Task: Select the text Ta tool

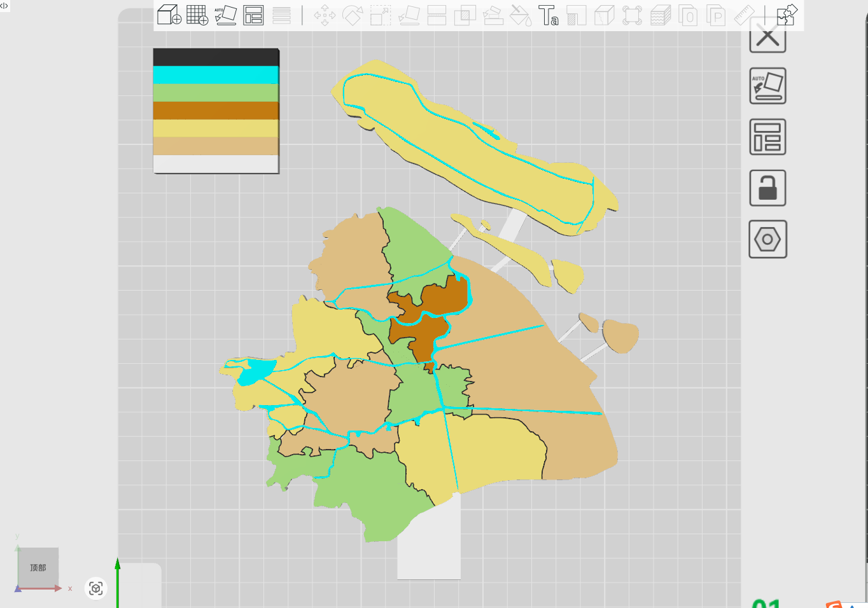Action: 549,15
